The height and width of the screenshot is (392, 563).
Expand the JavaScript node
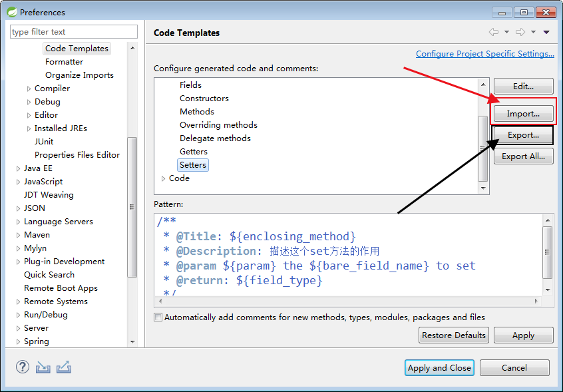click(19, 182)
